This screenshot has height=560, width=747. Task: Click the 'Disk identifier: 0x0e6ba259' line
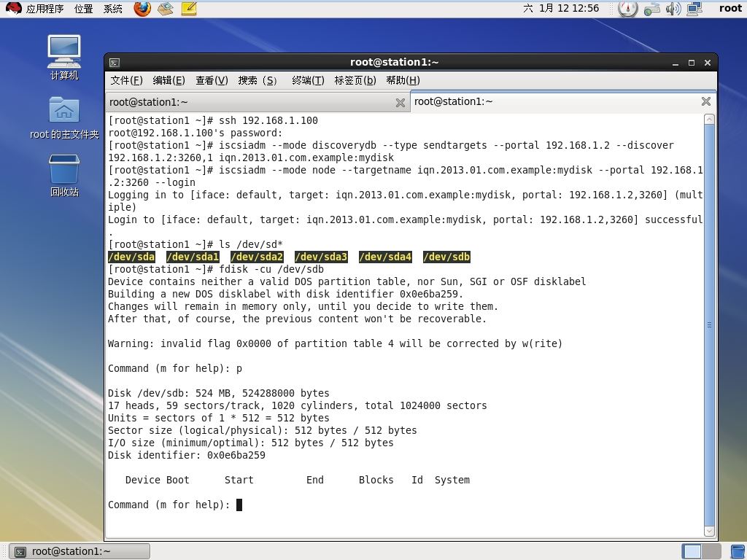[187, 455]
